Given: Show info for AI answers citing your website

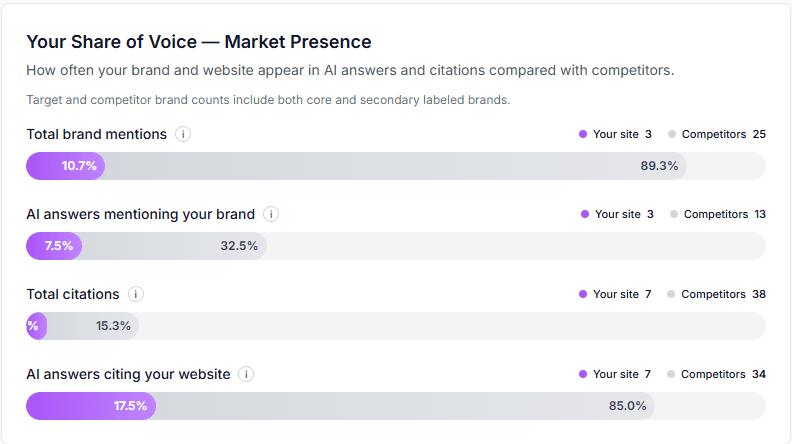Looking at the screenshot, I should coord(246,374).
